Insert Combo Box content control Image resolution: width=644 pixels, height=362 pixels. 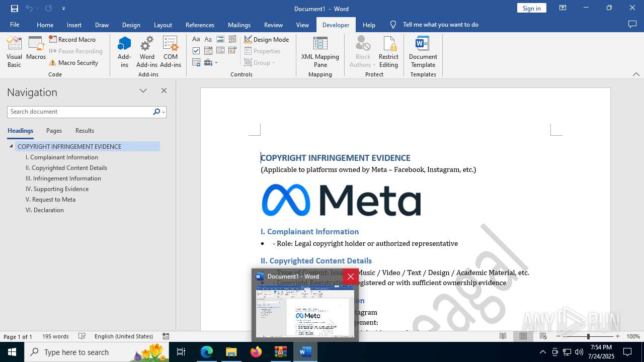pos(208,51)
